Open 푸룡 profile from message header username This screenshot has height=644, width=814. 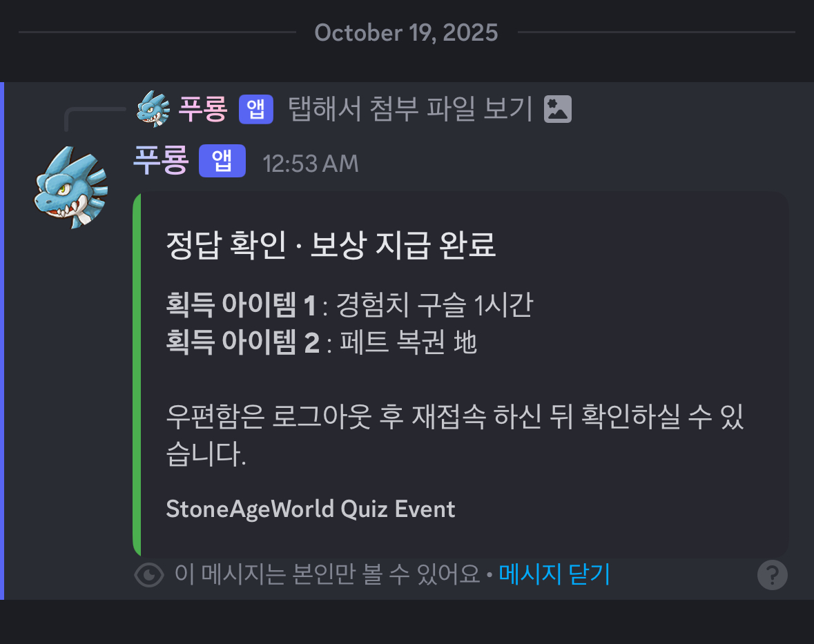[x=160, y=162]
